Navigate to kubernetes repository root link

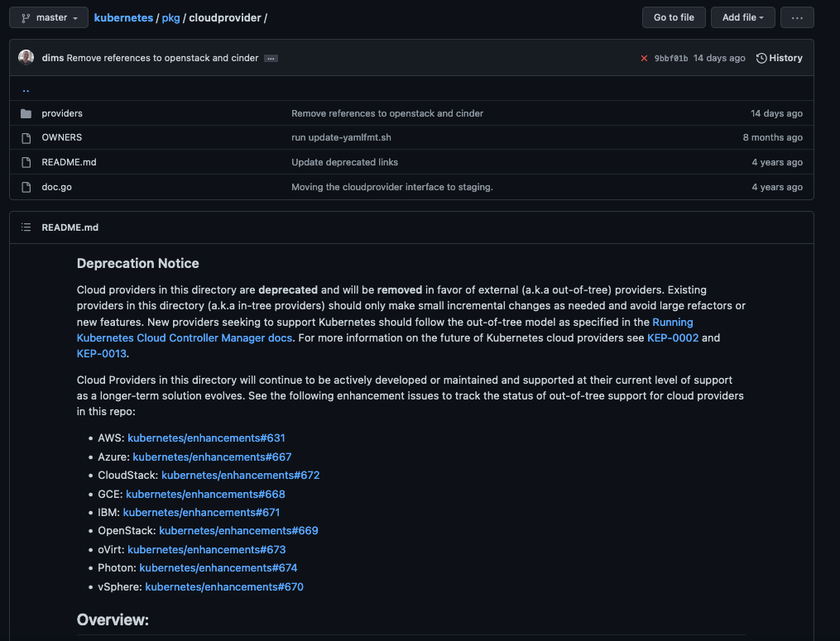click(124, 17)
